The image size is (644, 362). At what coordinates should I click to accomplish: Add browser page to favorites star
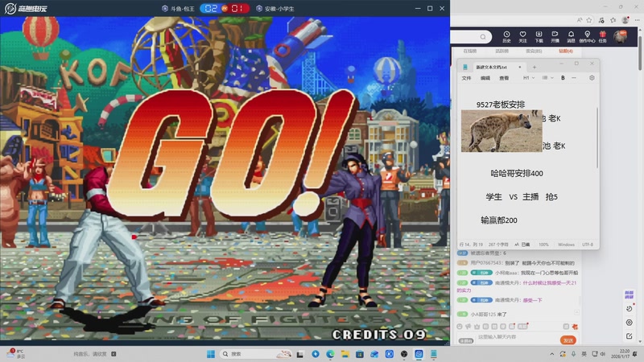click(x=589, y=19)
